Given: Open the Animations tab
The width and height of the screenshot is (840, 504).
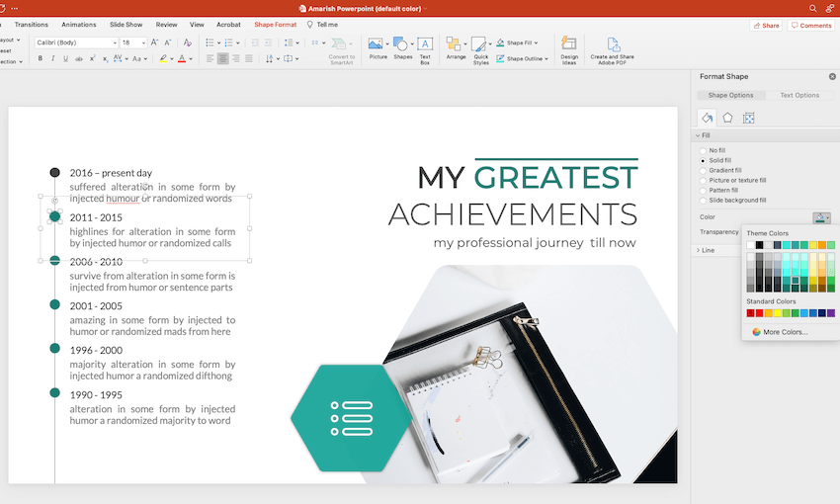Looking at the screenshot, I should pyautogui.click(x=79, y=25).
